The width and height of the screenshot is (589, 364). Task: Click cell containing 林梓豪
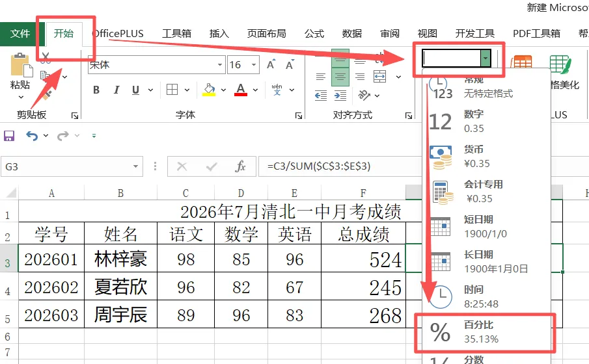pyautogui.click(x=120, y=259)
